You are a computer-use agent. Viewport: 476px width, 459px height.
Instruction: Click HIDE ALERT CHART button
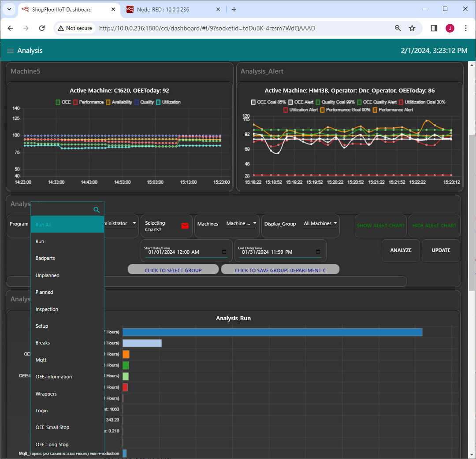434,226
